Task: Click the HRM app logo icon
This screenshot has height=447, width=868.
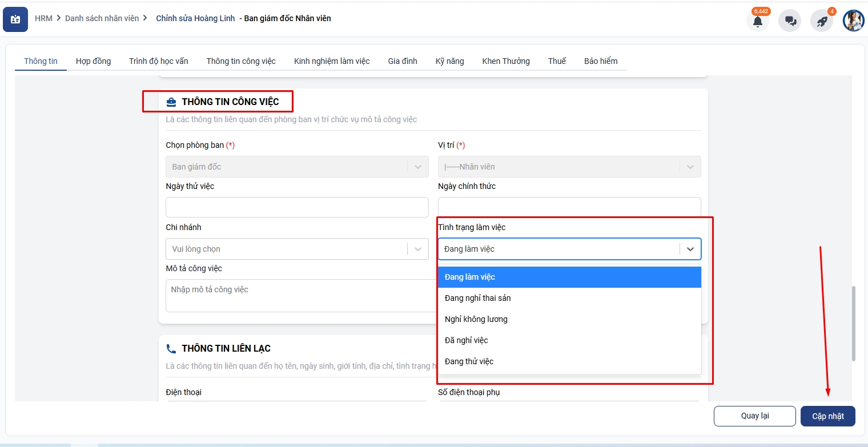Action: pyautogui.click(x=15, y=19)
